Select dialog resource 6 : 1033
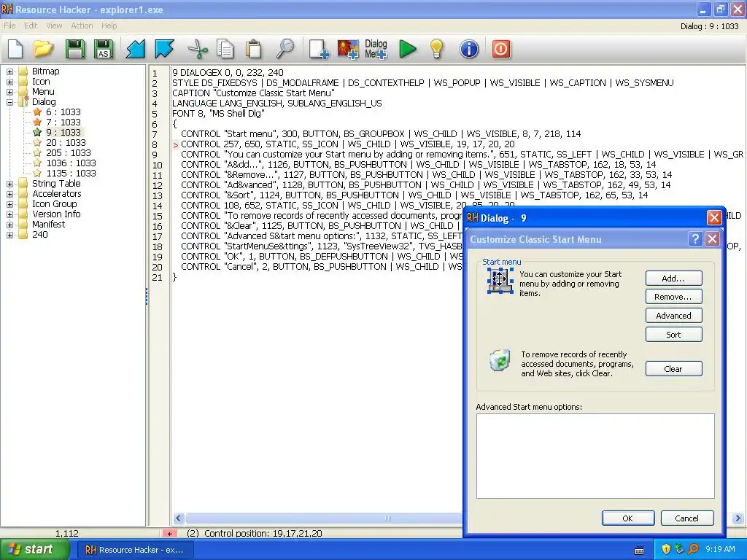Viewport: 747px width, 560px height. (63, 112)
